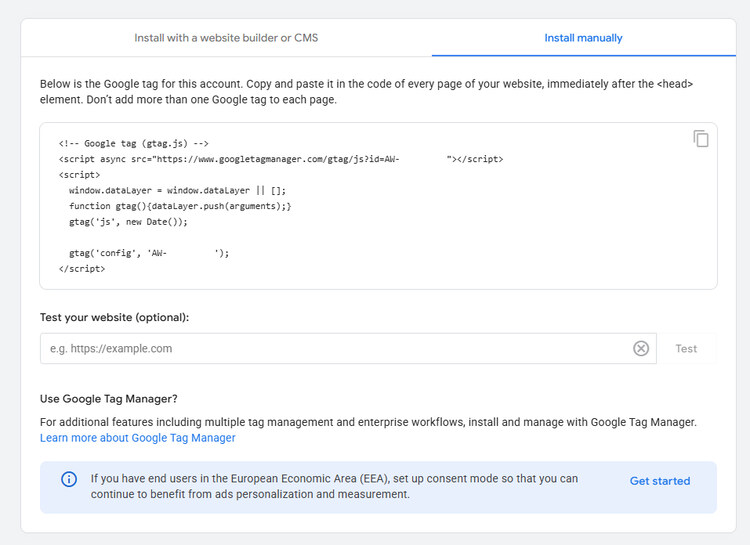The width and height of the screenshot is (750, 545).
Task: Click the Google tag (gtag.js) comment line
Action: [133, 144]
